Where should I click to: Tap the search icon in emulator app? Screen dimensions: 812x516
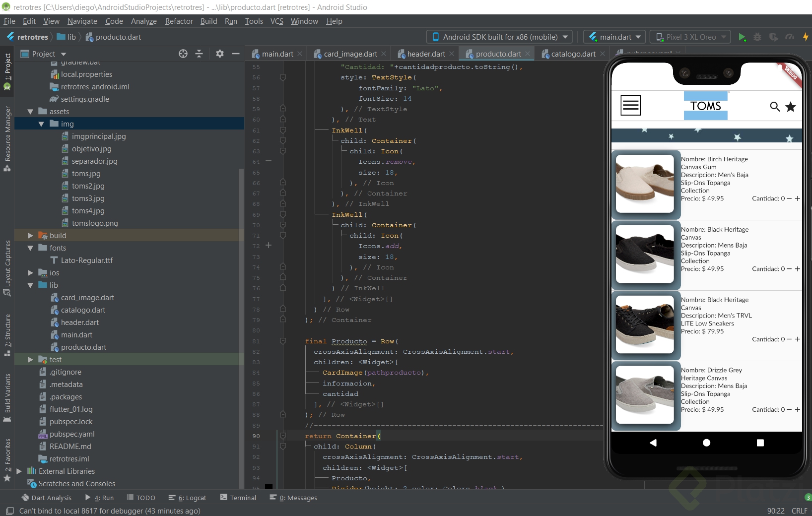tap(775, 106)
